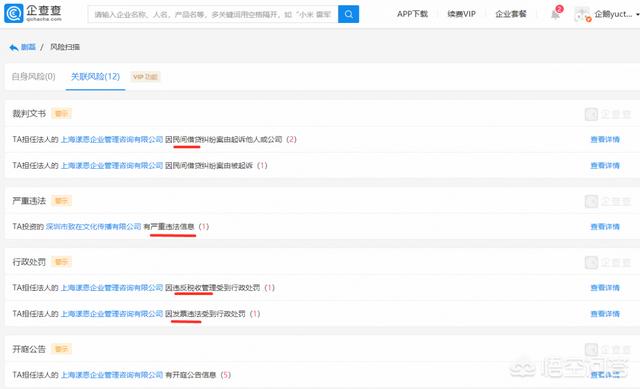
Task: Click the 裁判文书 section heading
Action: coord(29,113)
